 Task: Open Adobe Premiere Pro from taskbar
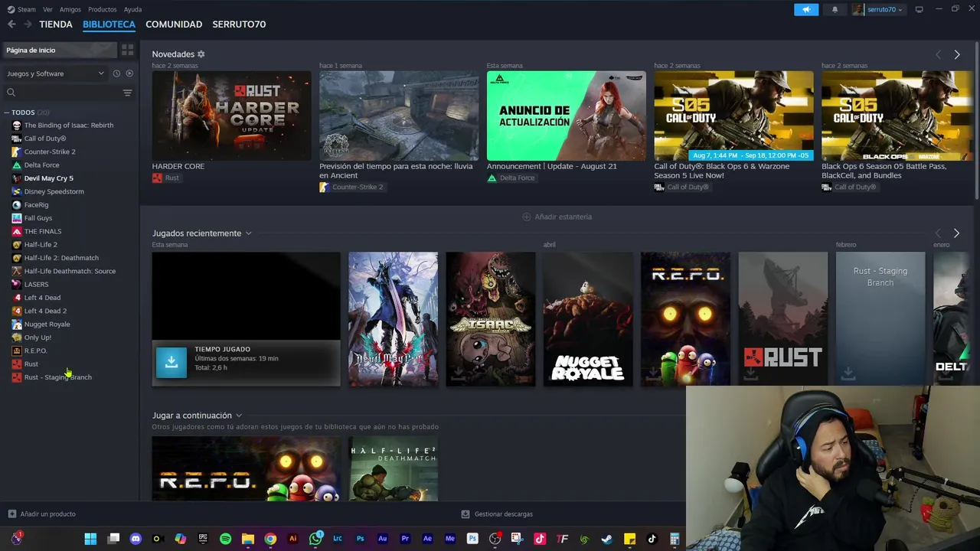pyautogui.click(x=405, y=539)
